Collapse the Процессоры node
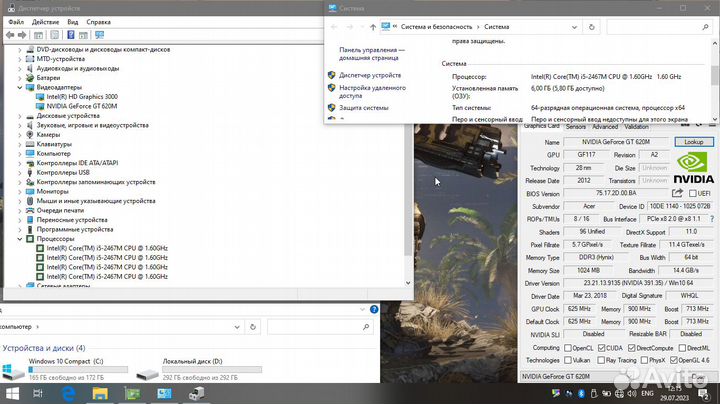 (x=20, y=239)
